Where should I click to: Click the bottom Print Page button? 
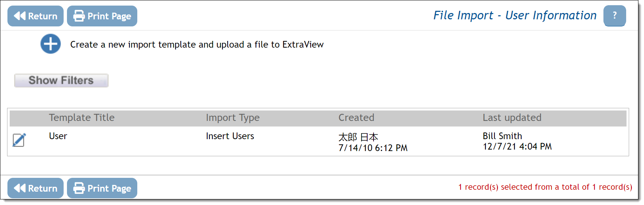[x=102, y=188]
